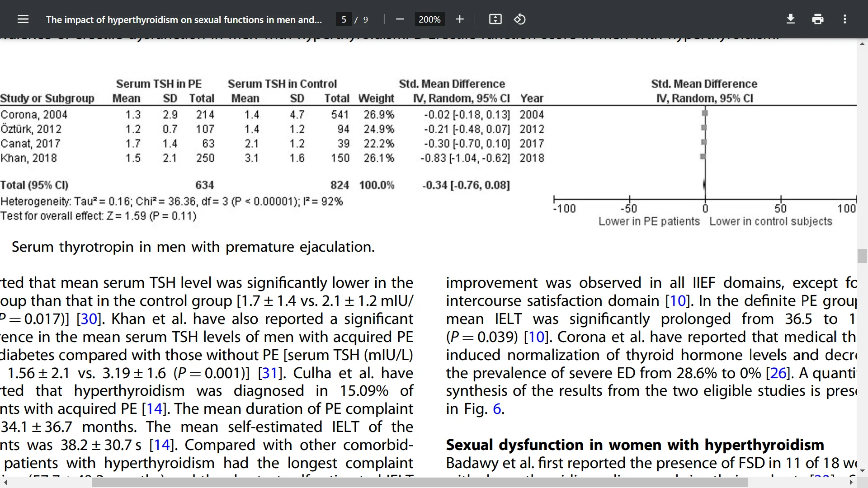Image resolution: width=868 pixels, height=488 pixels.
Task: Click the figure caption about serum thyrotropin
Action: (x=193, y=247)
